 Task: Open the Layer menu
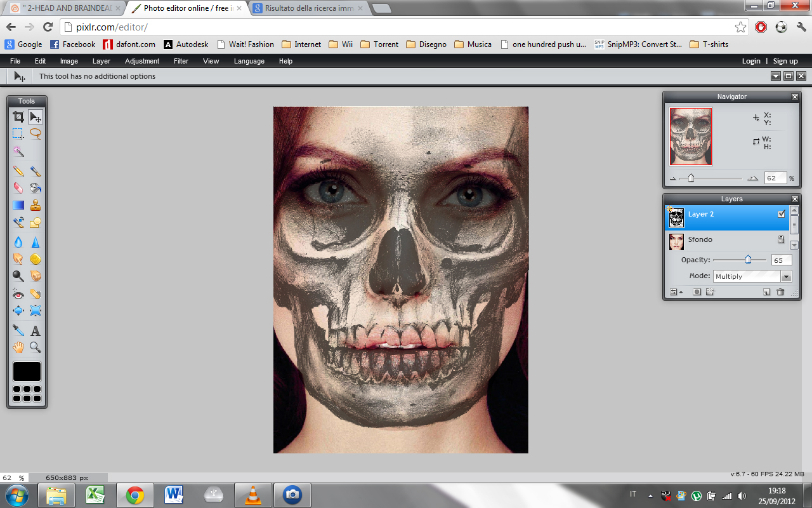pyautogui.click(x=101, y=61)
